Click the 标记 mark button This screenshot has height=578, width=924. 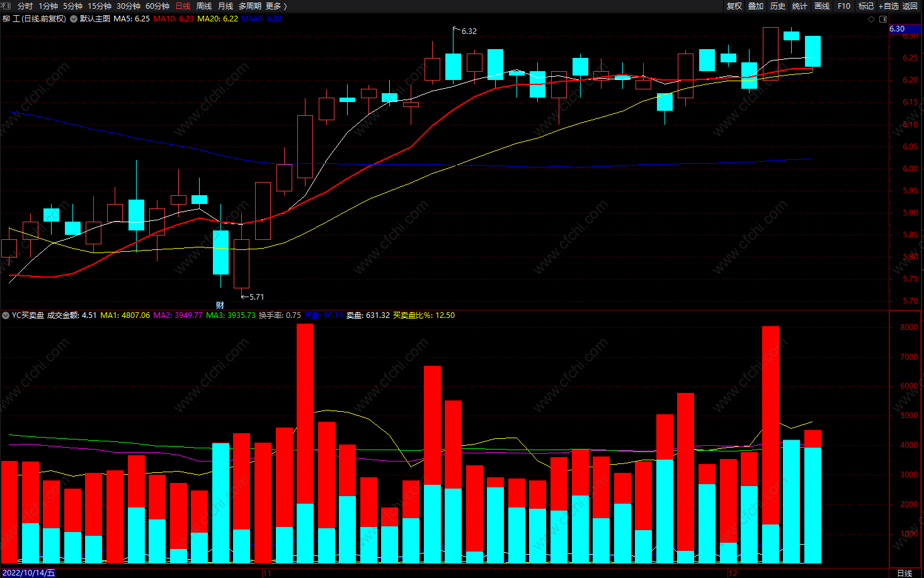click(x=866, y=6)
